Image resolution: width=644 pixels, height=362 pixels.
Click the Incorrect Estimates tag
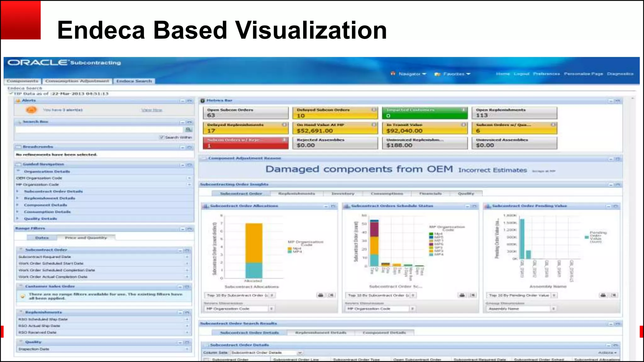pos(492,170)
